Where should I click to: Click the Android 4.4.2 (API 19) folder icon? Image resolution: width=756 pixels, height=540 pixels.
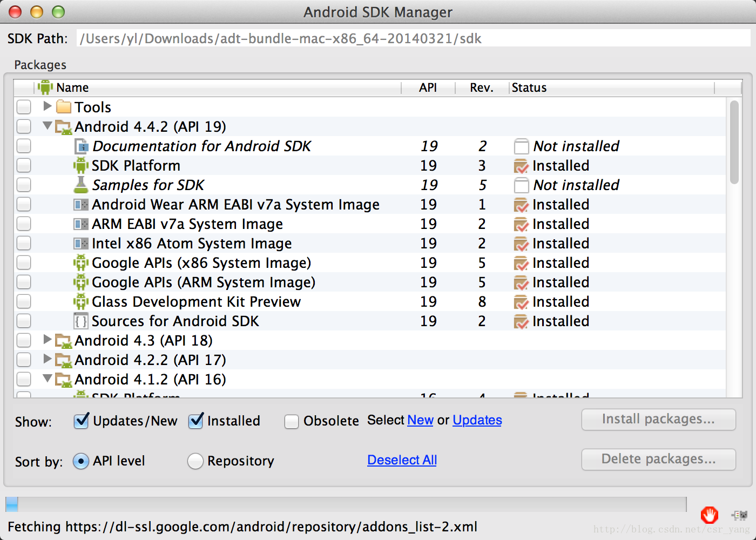(x=64, y=127)
